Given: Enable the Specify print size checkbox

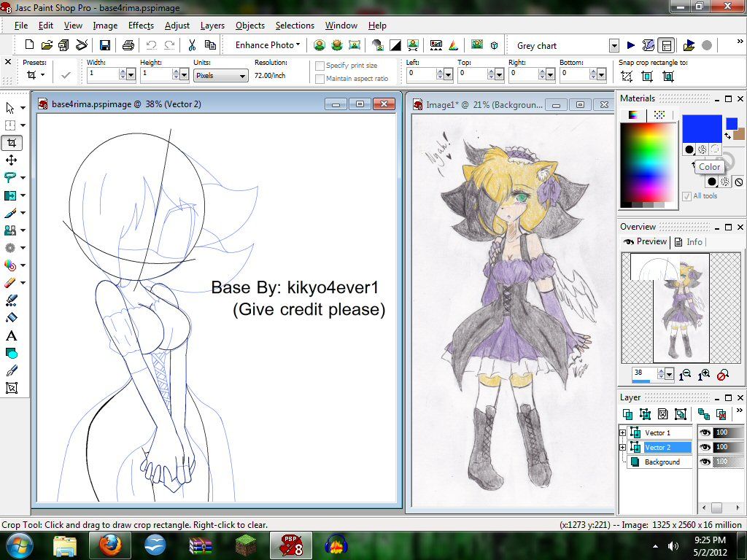Looking at the screenshot, I should [320, 66].
